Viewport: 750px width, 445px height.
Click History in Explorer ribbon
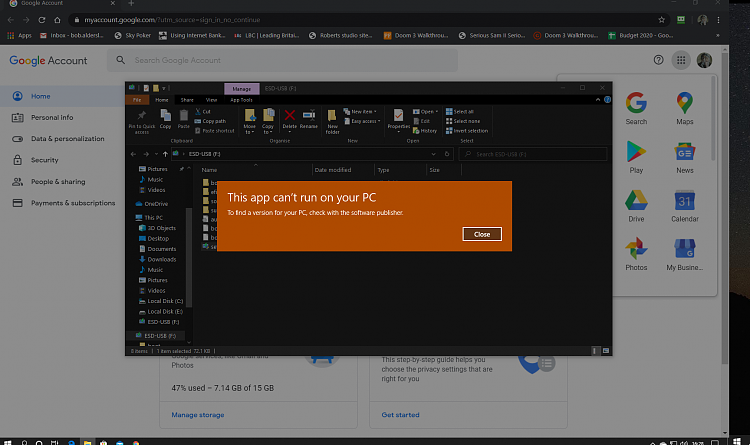tap(425, 131)
